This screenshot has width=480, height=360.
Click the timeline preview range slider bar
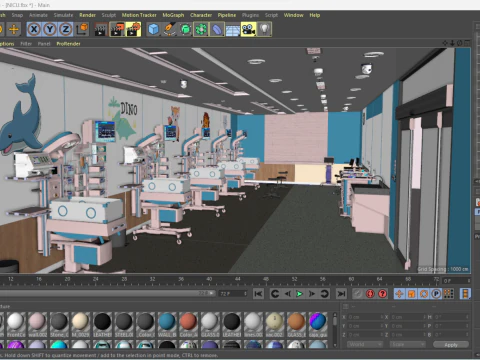107,293
